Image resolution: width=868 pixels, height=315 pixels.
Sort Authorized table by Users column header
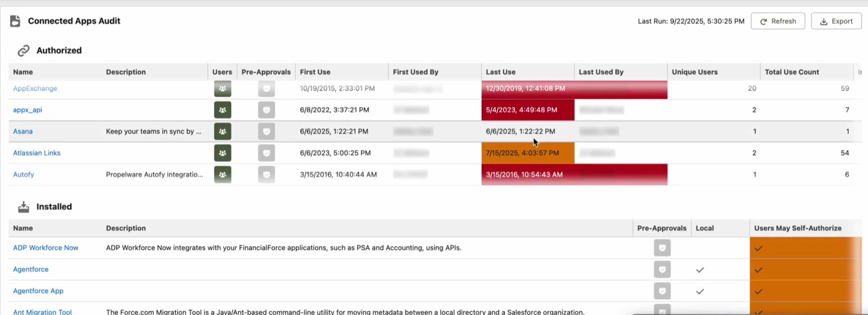(x=222, y=72)
